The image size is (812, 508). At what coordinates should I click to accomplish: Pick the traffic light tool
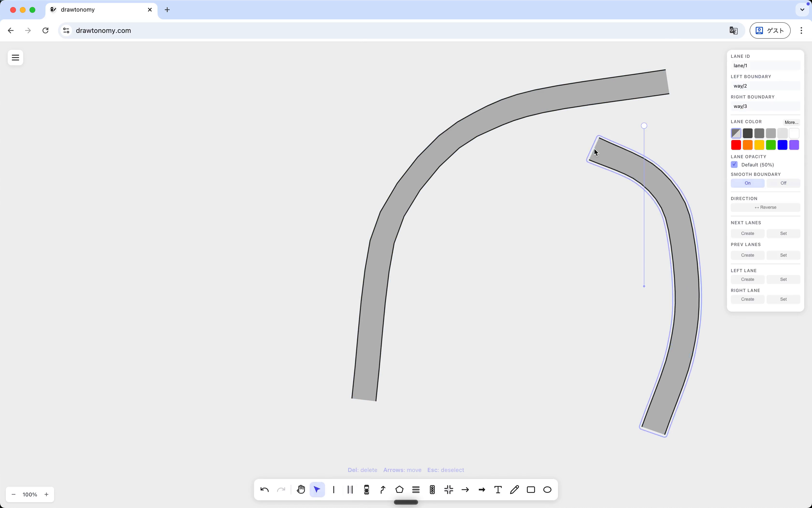point(432,490)
